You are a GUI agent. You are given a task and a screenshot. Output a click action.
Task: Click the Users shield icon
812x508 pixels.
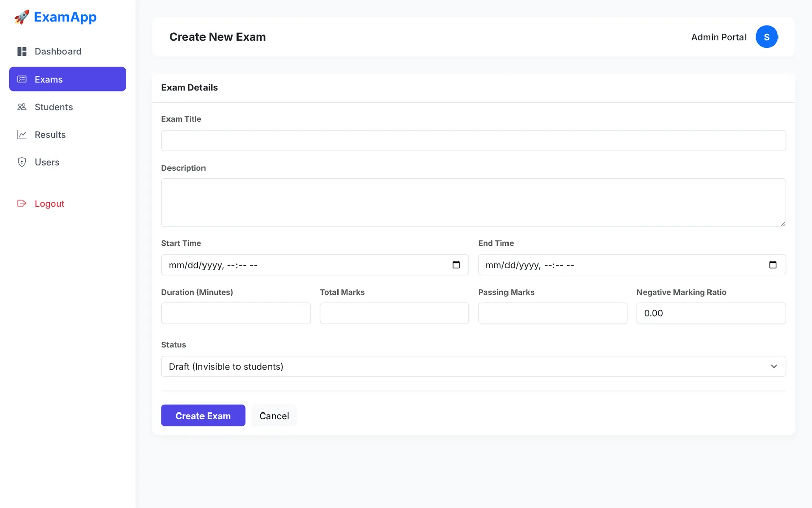point(22,162)
